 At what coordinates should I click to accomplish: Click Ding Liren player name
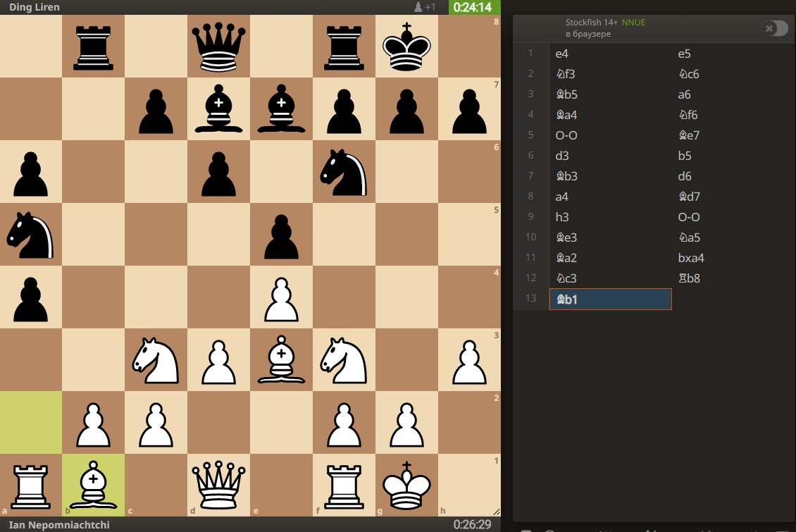[35, 7]
